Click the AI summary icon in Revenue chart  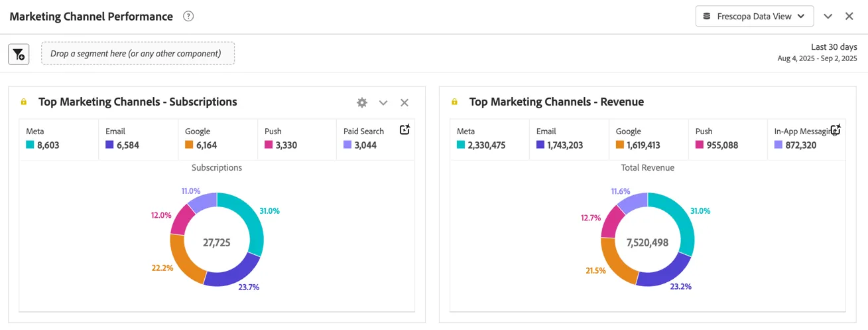point(836,129)
